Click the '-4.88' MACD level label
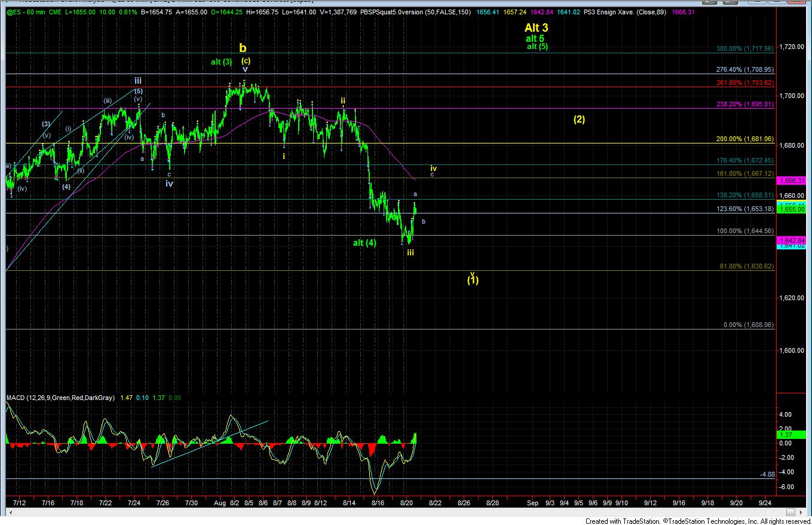Viewport: 812px width, 525px height. pyautogui.click(x=767, y=475)
